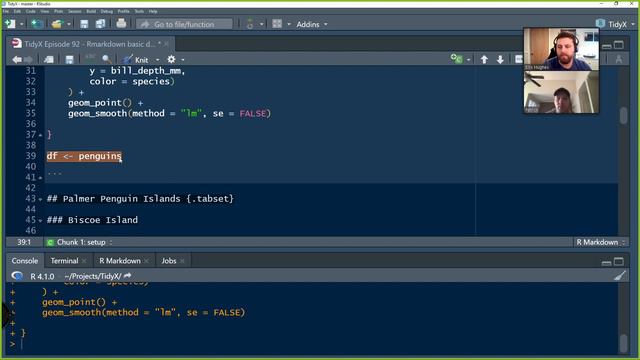Screen dimensions: 640x360
Task: Expand the recent files dropdown arrow
Action: [69, 24]
